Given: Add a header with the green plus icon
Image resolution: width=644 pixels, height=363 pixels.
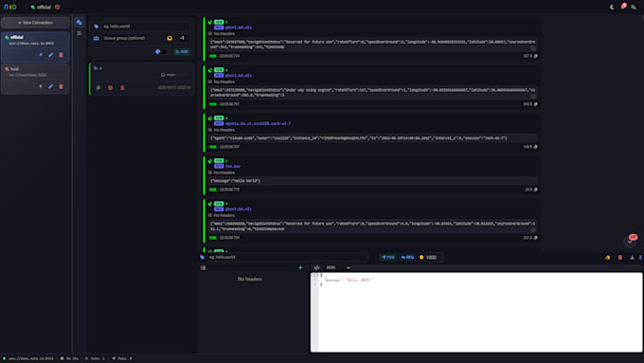Looking at the screenshot, I should pyautogui.click(x=300, y=268).
